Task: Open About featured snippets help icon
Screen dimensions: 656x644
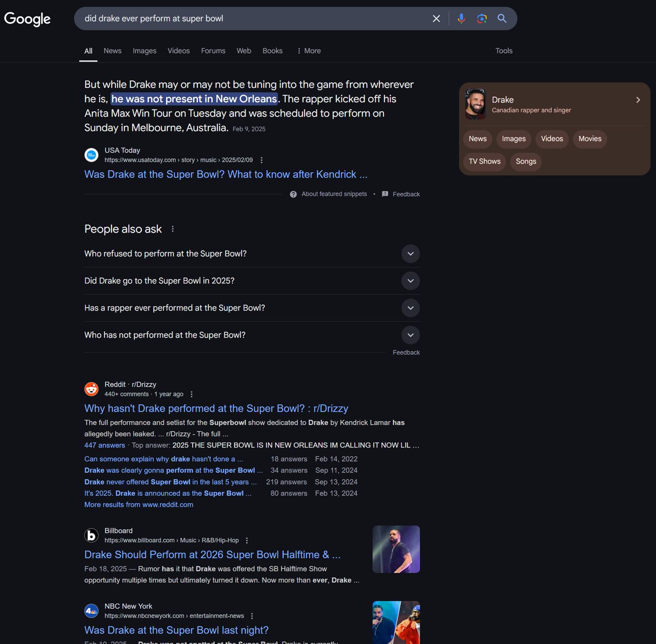Action: [x=293, y=194]
